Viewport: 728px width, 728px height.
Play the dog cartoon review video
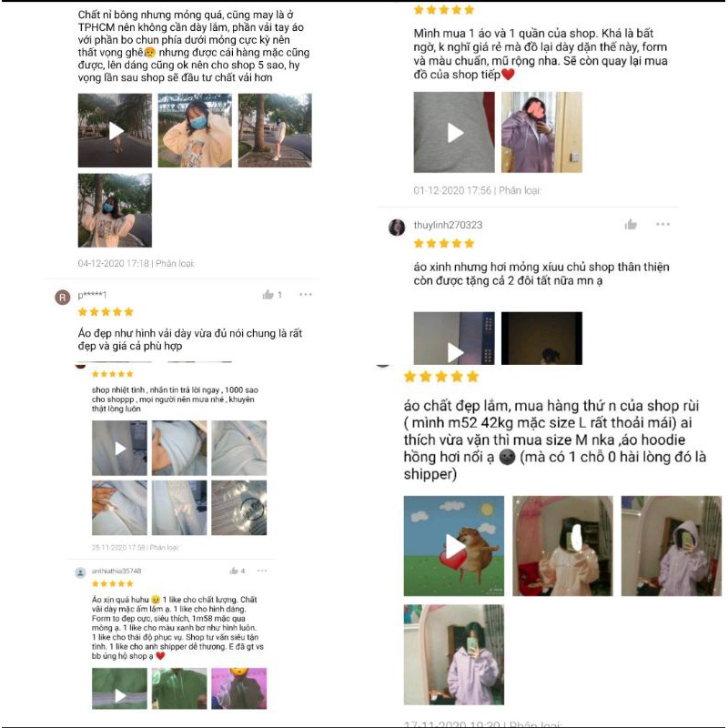(x=453, y=546)
